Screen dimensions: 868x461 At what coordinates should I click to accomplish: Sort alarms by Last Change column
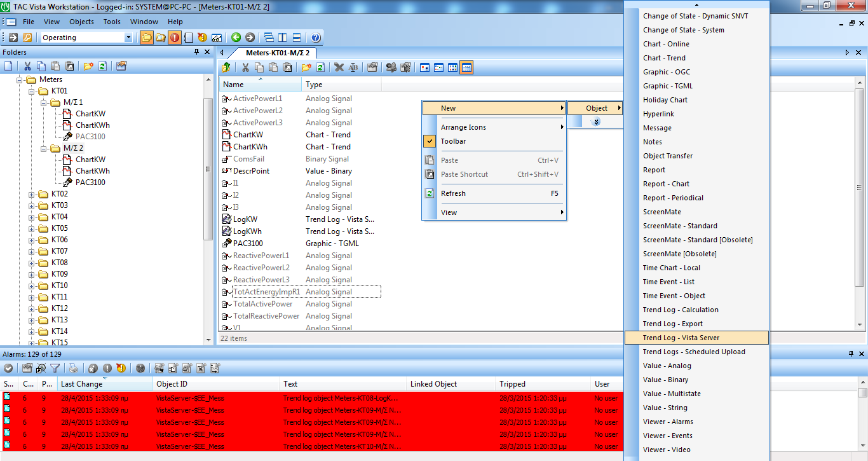coord(105,384)
